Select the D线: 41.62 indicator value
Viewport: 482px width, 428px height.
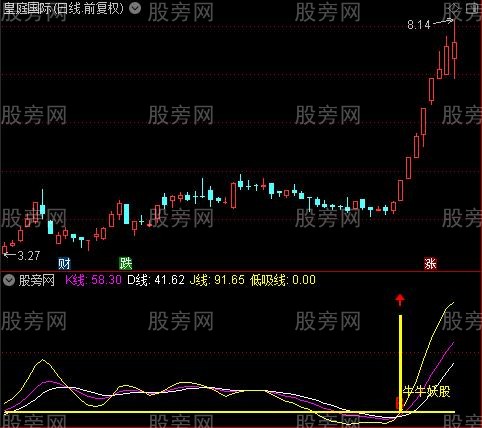[x=156, y=280]
